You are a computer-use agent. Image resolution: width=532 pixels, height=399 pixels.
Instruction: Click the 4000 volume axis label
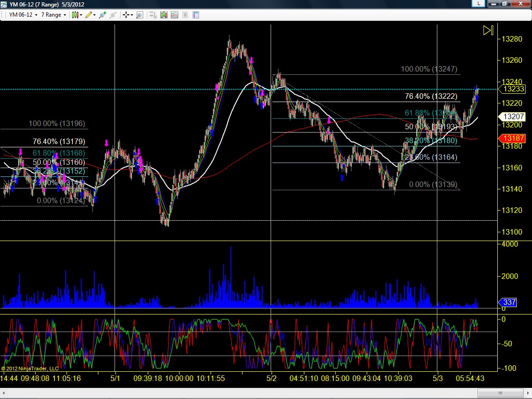tap(510, 244)
